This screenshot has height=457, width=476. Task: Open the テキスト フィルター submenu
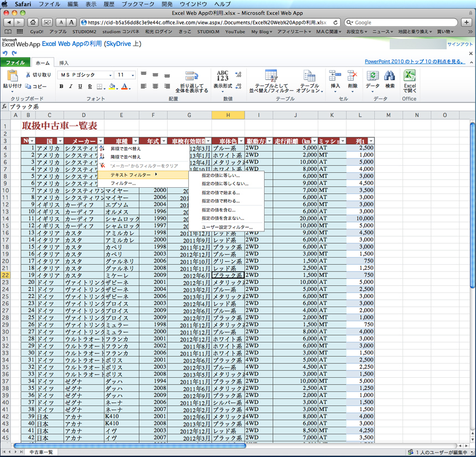(x=143, y=174)
